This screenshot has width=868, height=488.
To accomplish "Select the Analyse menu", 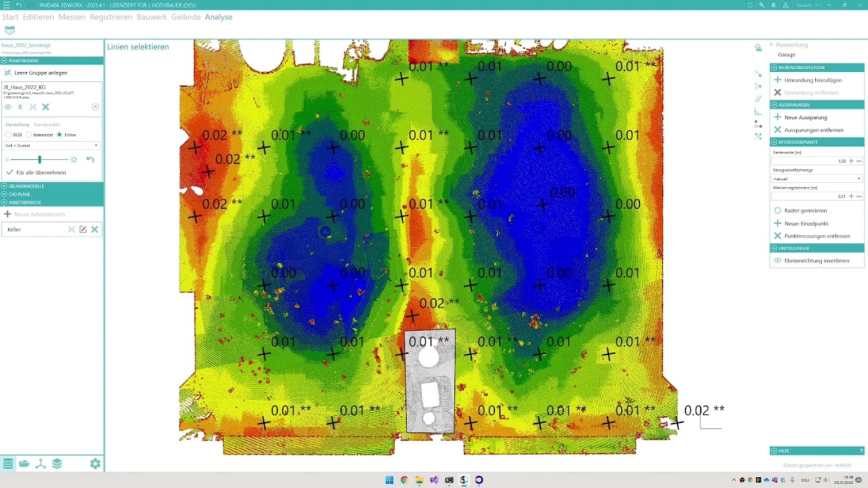I will tap(218, 17).
